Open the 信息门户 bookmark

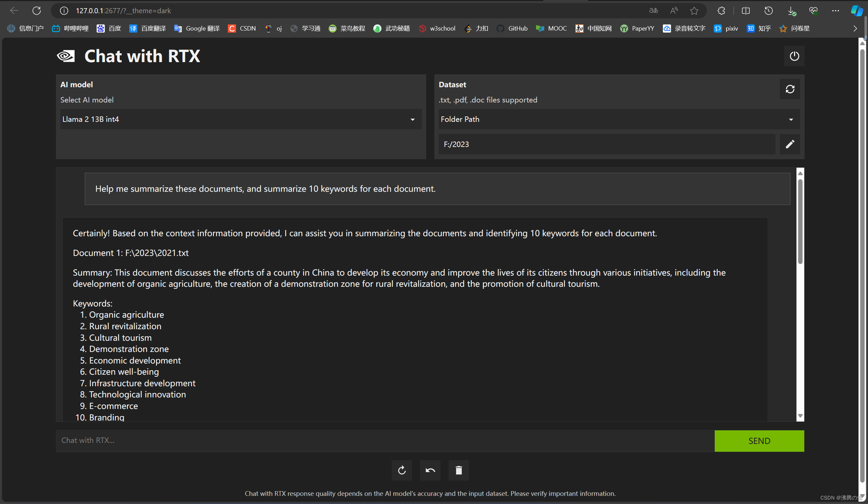coord(25,29)
